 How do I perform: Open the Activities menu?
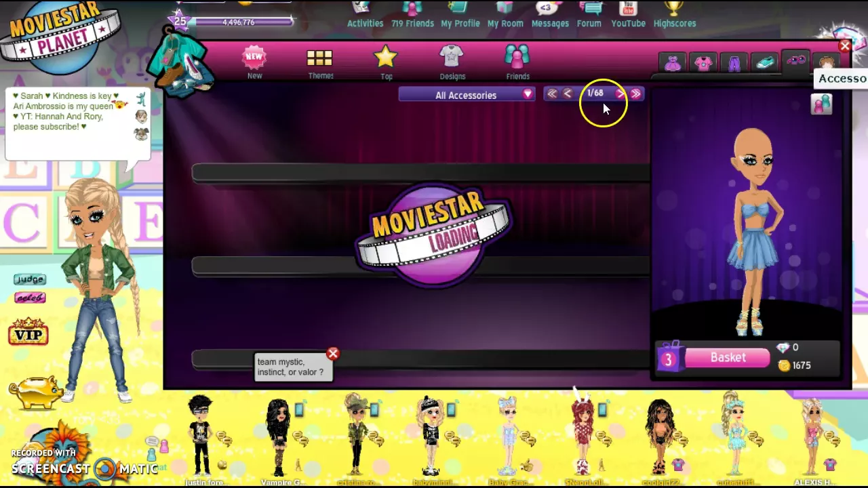click(x=365, y=15)
